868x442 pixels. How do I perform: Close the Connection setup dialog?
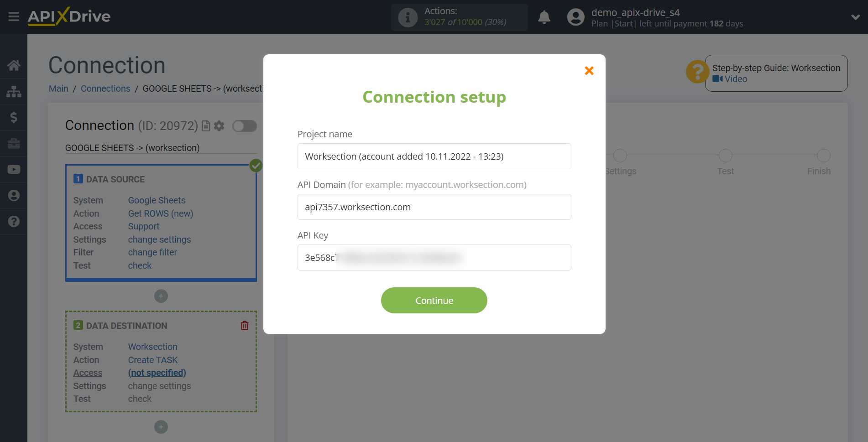point(589,71)
